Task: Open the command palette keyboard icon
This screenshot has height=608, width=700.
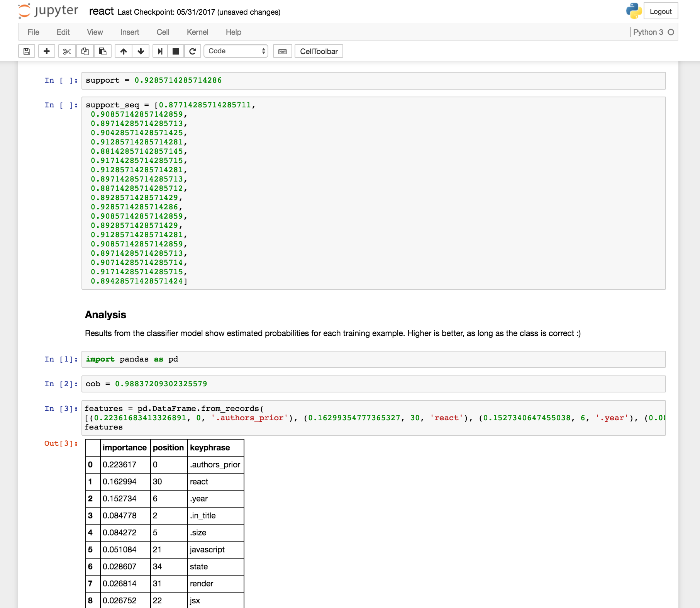Action: [283, 51]
